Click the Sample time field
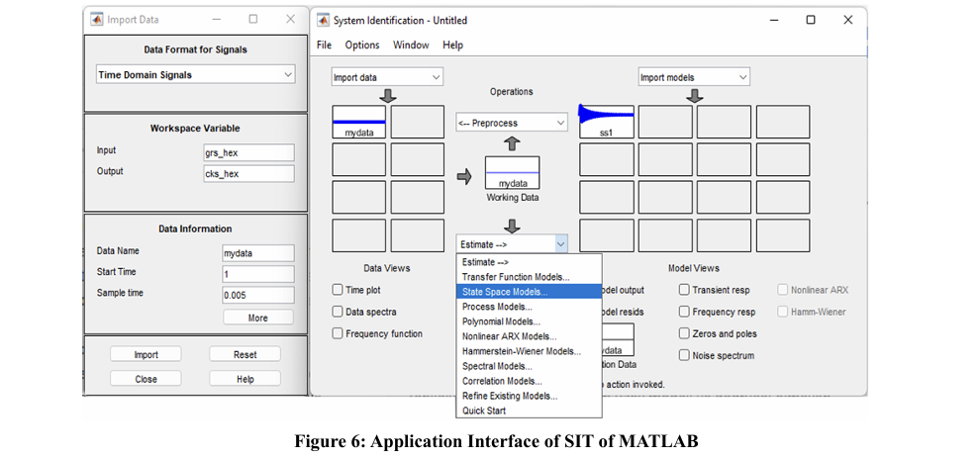Image resolution: width=980 pixels, height=459 pixels. [258, 296]
